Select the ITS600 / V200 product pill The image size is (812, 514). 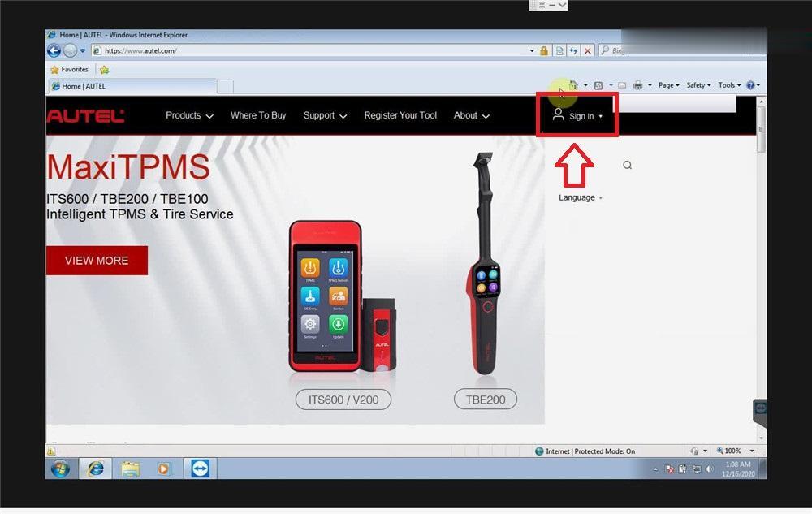(343, 400)
